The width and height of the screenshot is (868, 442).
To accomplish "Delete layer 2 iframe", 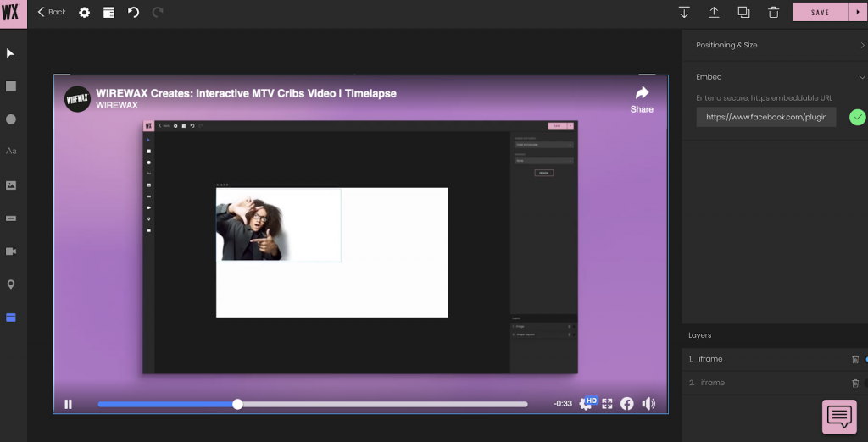I will [x=855, y=383].
